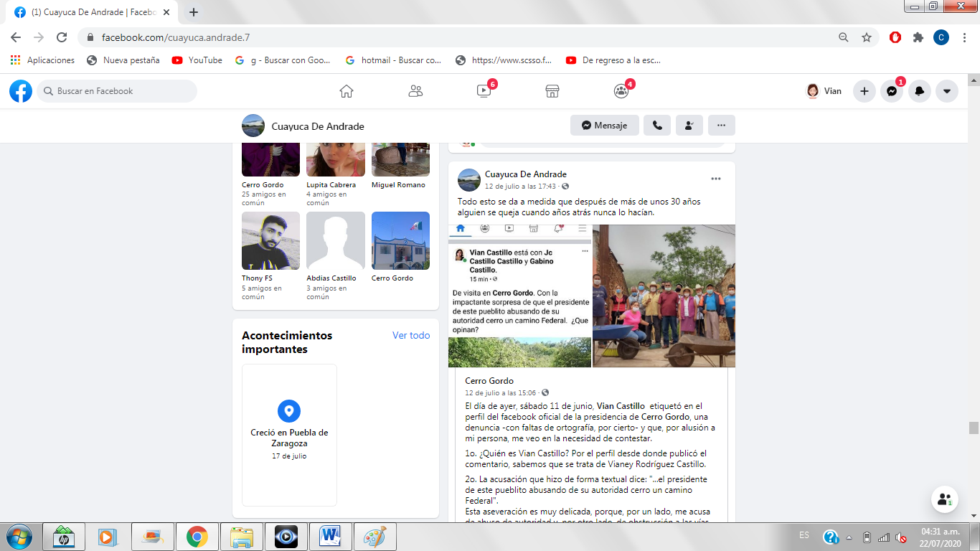Expand the account dropdown arrow
Image resolution: width=980 pixels, height=551 pixels.
(x=947, y=91)
